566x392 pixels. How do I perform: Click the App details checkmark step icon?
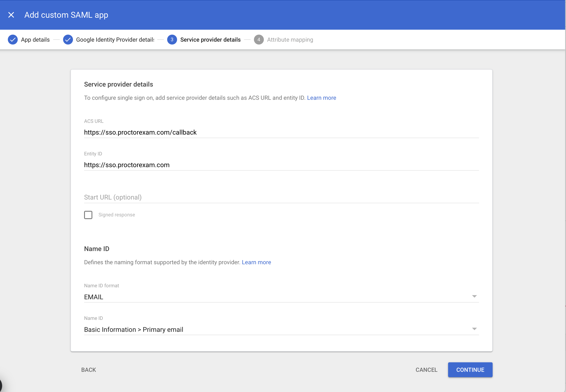[13, 40]
